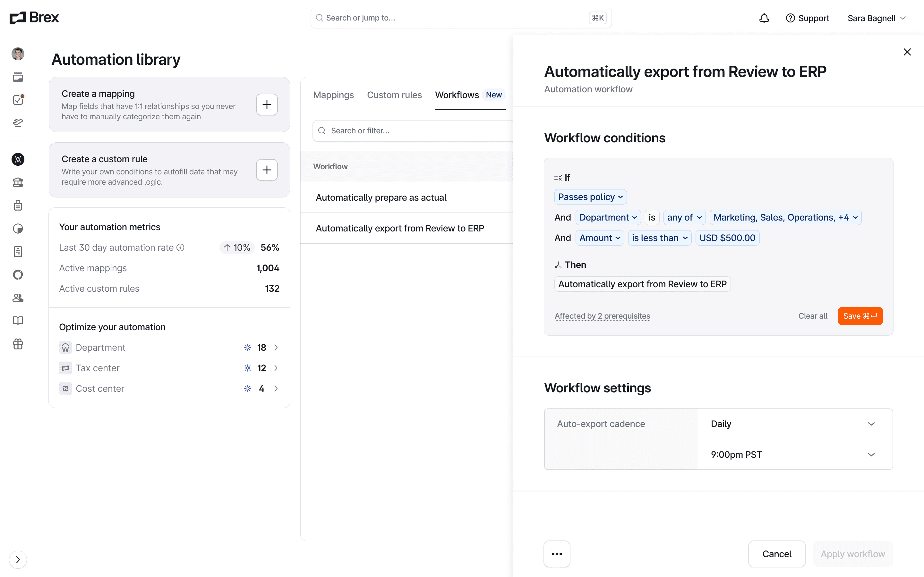Switch to the Mappings tab
Viewport: 924px width, 577px height.
[x=333, y=95]
